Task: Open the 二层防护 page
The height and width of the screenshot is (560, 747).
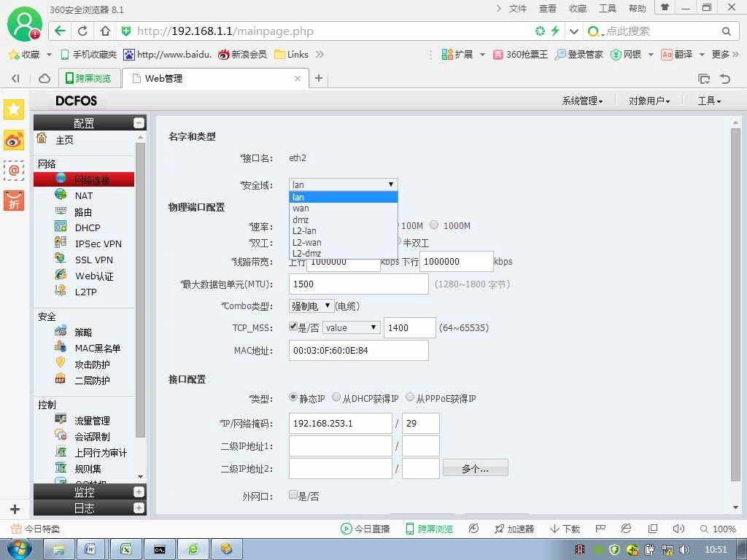Action: [92, 381]
